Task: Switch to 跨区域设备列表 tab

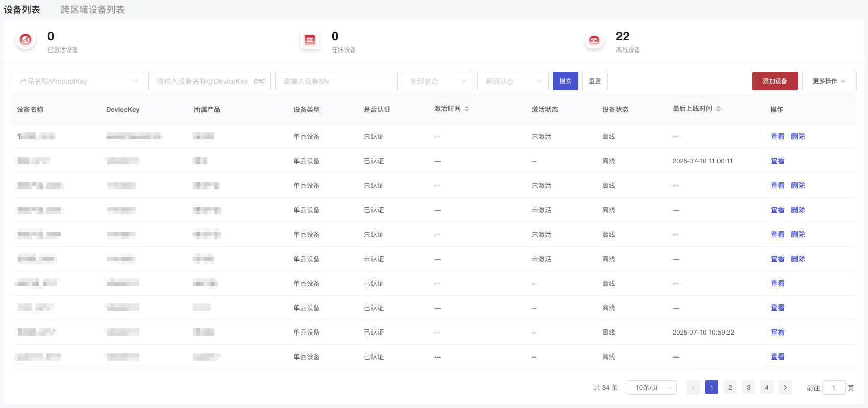Action: (92, 10)
